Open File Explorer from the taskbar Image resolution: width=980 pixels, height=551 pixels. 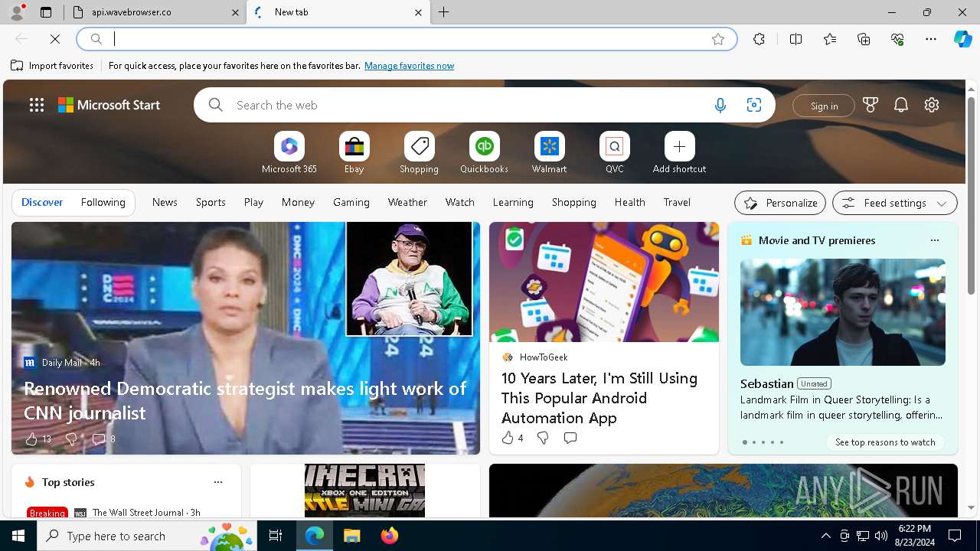[351, 536]
